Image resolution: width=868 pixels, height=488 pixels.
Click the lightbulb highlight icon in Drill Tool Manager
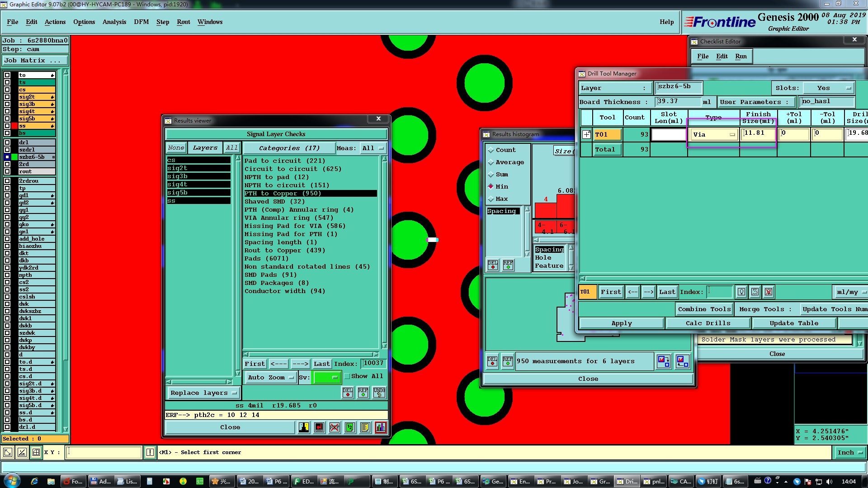741,292
